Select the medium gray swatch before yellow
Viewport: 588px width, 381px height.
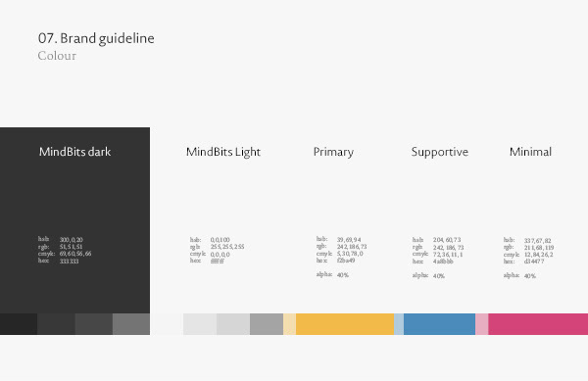(267, 324)
